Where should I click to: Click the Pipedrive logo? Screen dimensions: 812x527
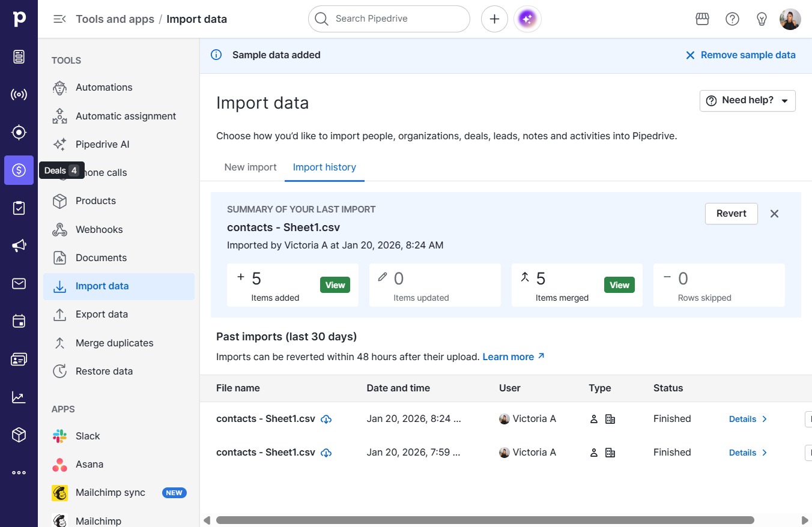click(19, 19)
